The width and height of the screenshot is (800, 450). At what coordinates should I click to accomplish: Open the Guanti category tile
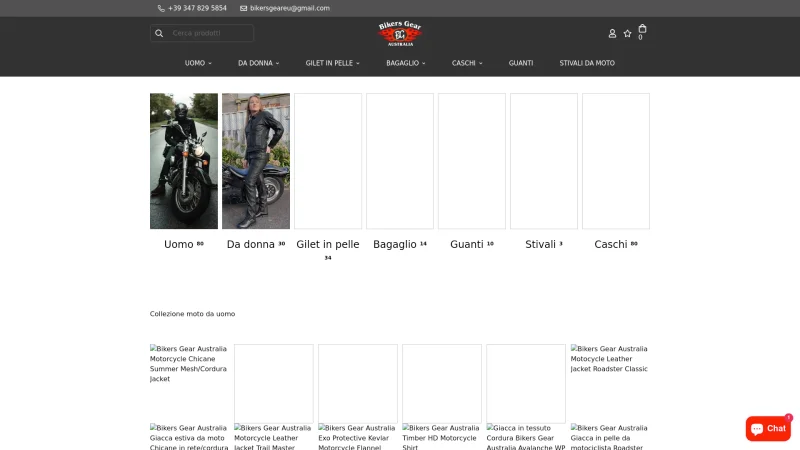click(x=471, y=161)
